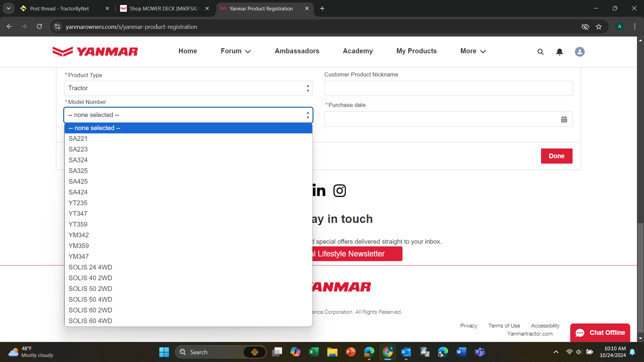Open new browser tab
The width and height of the screenshot is (644, 362).
pyautogui.click(x=322, y=8)
